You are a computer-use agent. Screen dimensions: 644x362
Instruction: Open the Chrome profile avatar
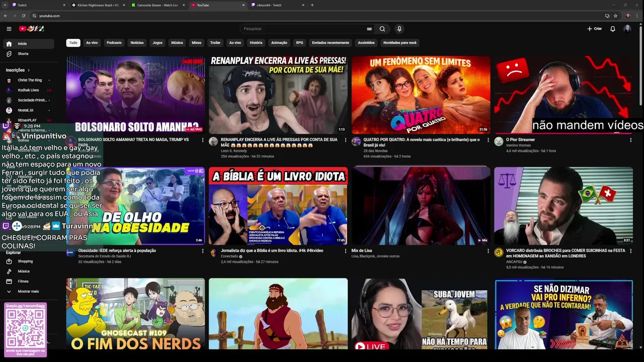click(x=628, y=16)
